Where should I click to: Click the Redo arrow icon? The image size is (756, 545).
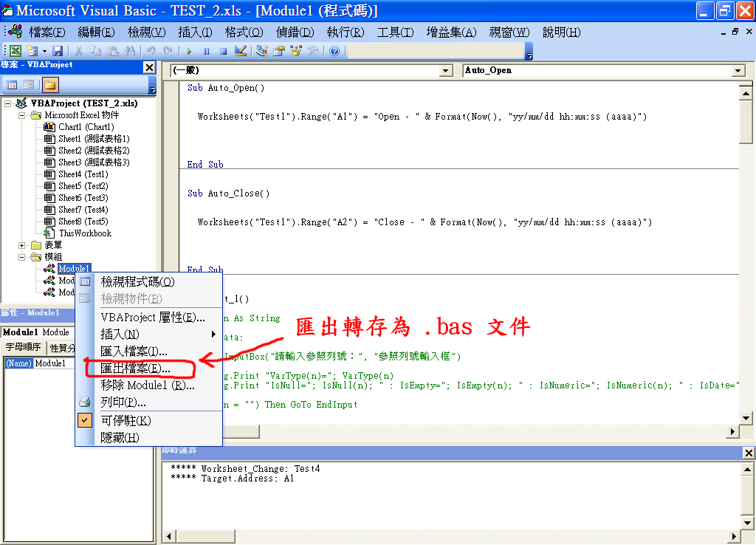(168, 51)
